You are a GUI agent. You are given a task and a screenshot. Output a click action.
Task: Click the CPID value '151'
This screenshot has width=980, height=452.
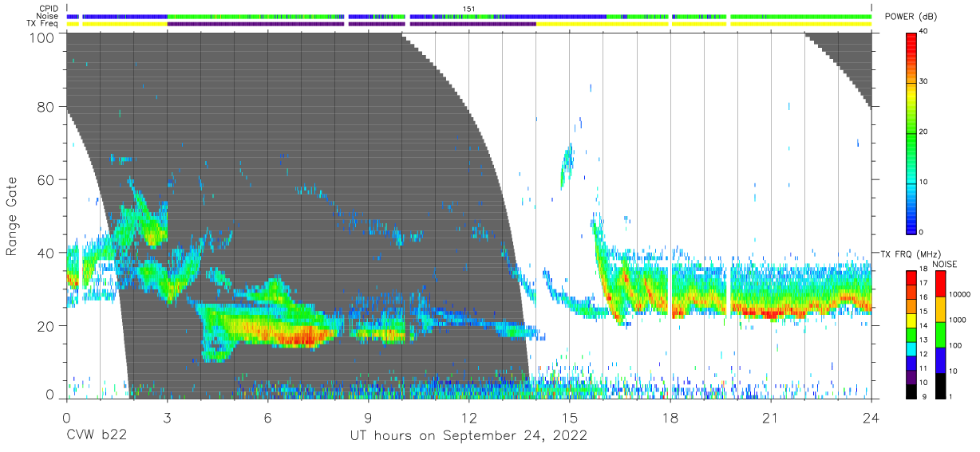point(469,9)
